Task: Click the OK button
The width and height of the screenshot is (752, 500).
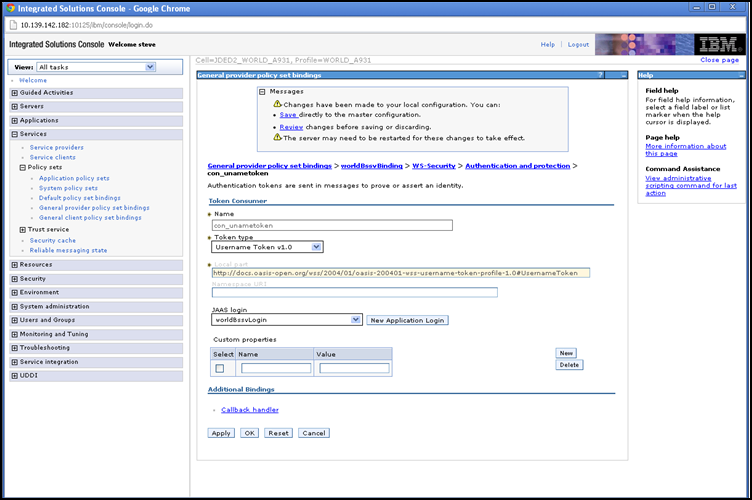Action: click(x=249, y=433)
